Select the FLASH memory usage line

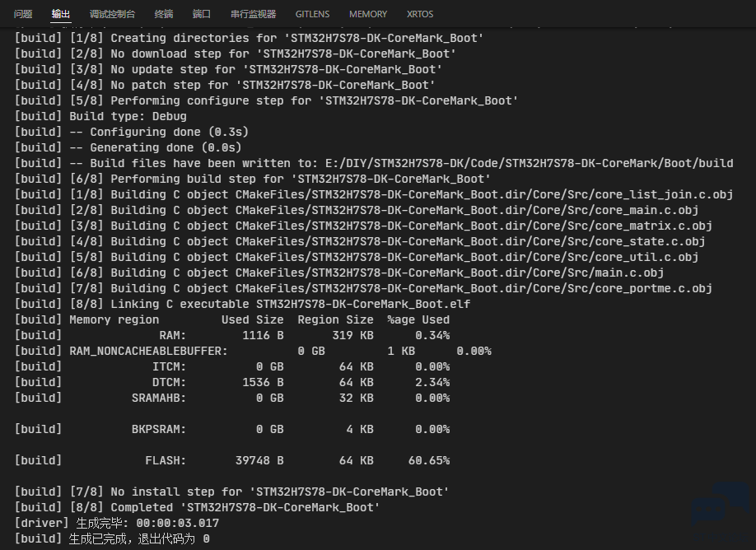232,460
